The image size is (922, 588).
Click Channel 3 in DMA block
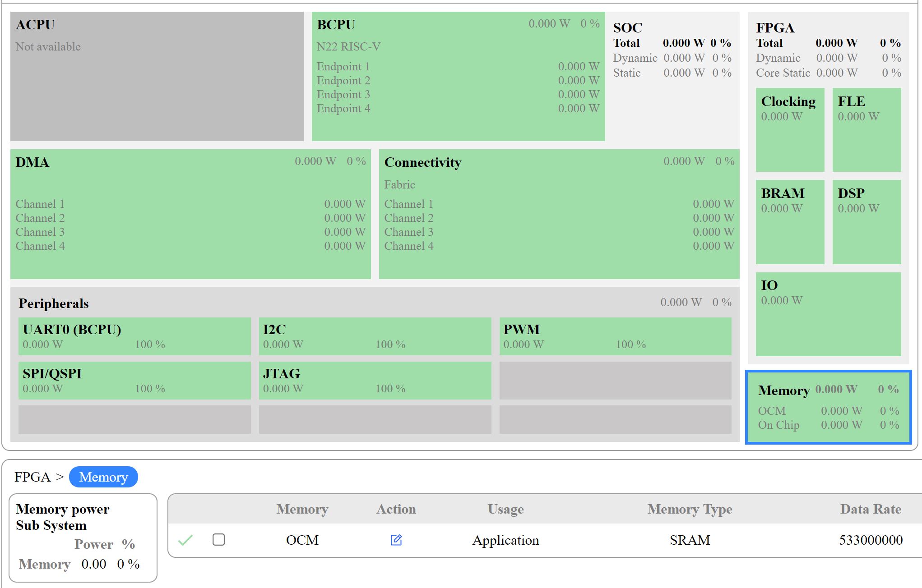pos(190,232)
